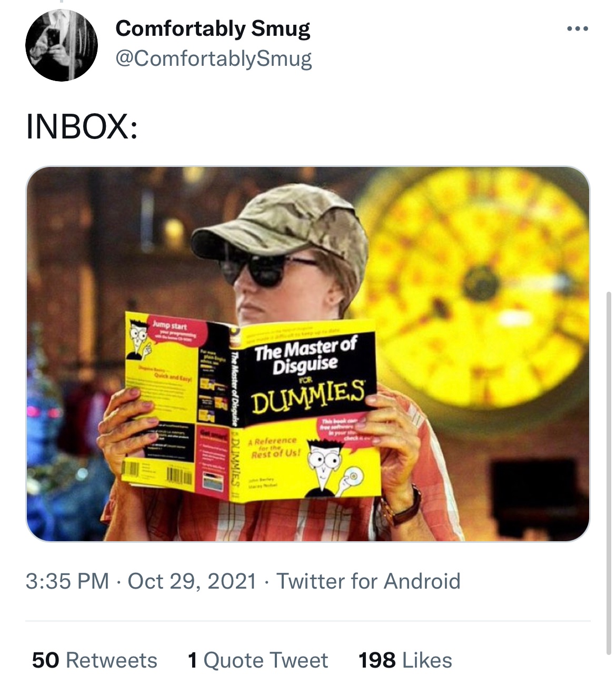Click the 3:35 PM timestamp
Viewport: 616px width, 695px height.
(x=67, y=581)
